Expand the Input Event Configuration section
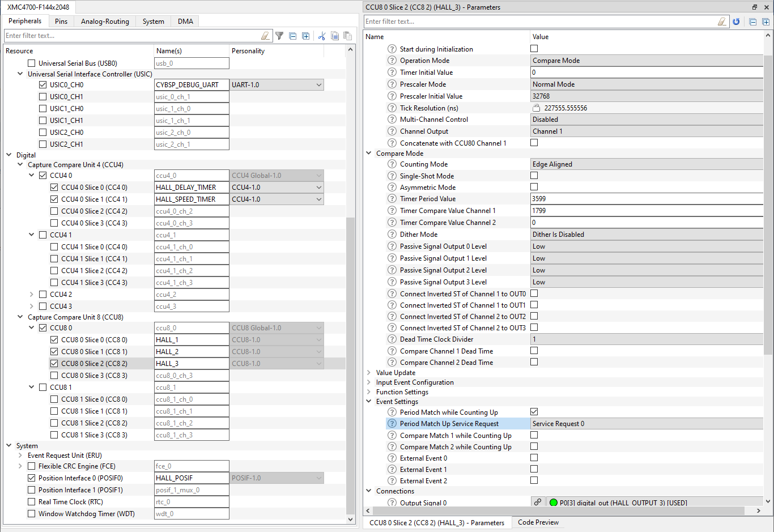 [x=369, y=382]
